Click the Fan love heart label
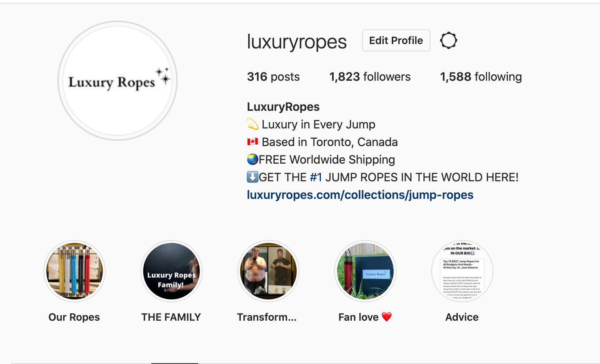Screen dimensions: 600x364 [x=365, y=317]
